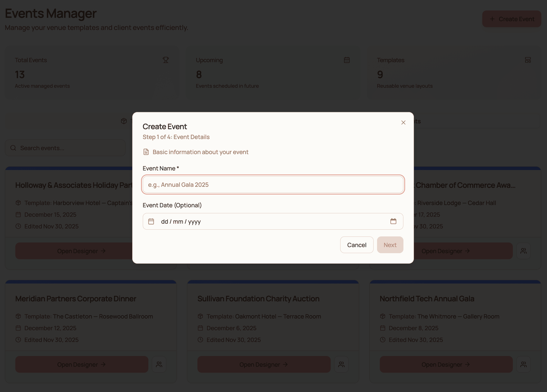Click the Create Event button in the header

pyautogui.click(x=511, y=19)
